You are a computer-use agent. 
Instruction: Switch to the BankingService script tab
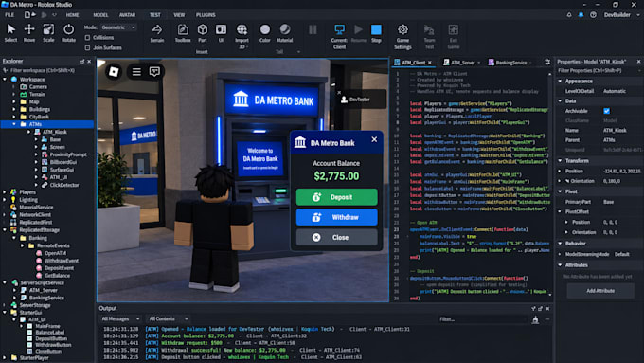point(510,63)
